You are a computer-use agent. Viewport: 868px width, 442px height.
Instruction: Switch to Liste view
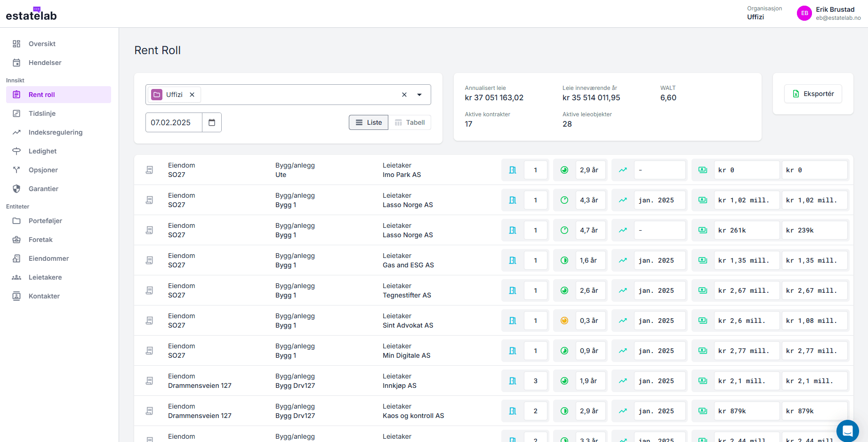click(x=369, y=122)
